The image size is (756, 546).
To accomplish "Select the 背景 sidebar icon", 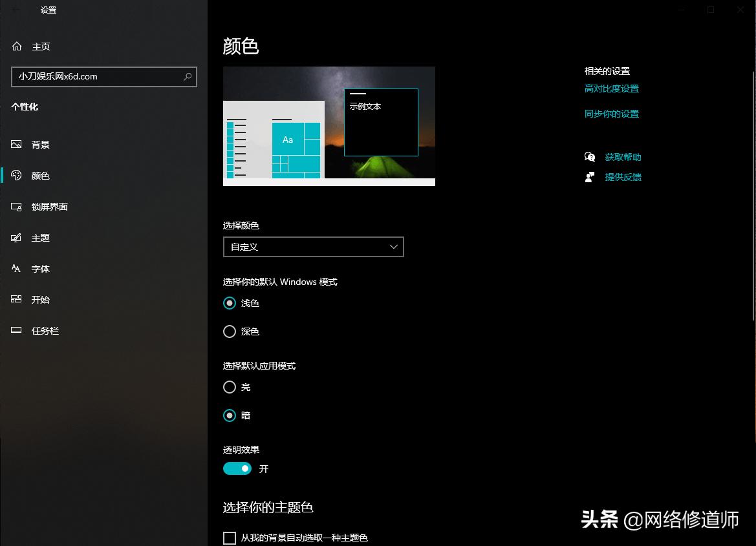I will point(16,144).
